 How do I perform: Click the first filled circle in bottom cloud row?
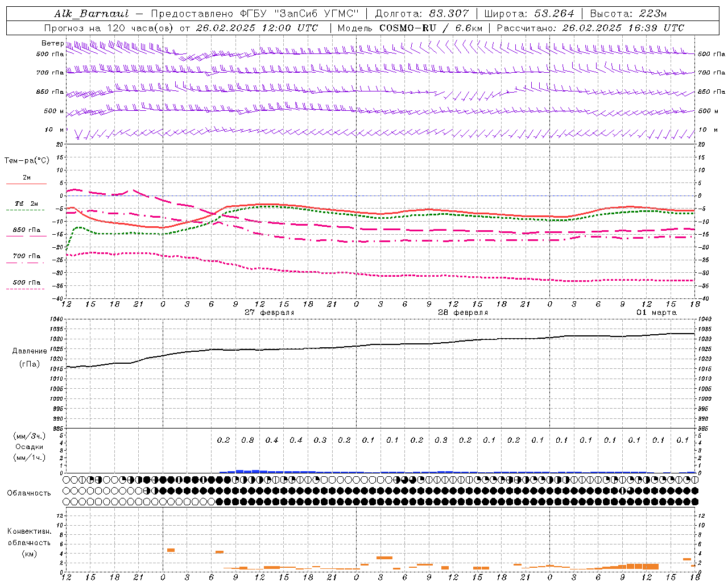220,501
